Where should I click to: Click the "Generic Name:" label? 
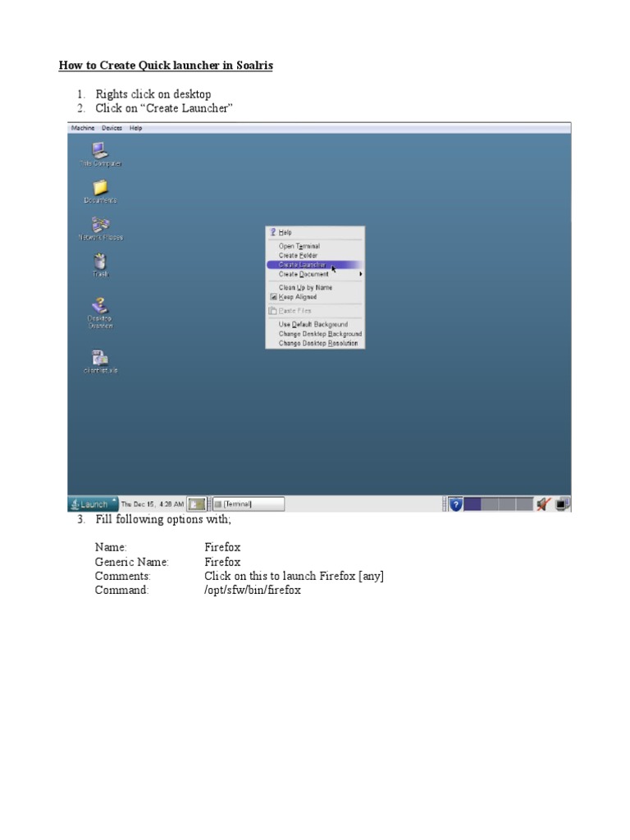[131, 562]
